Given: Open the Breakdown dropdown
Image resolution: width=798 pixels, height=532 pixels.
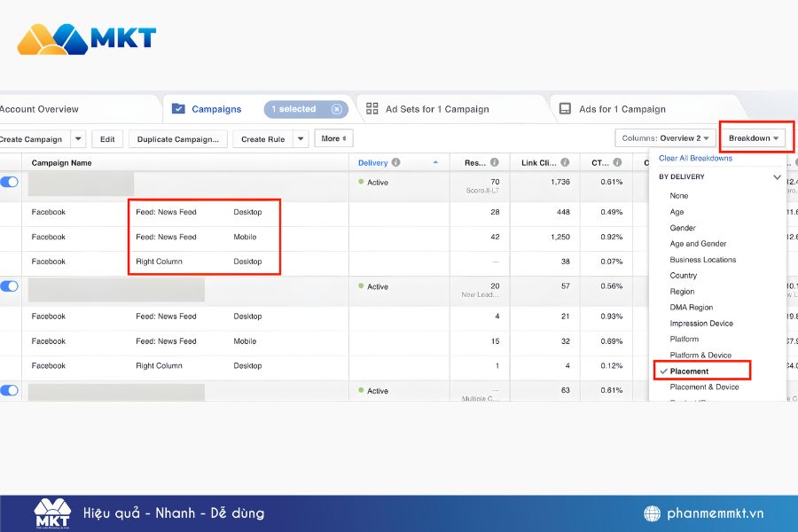Looking at the screenshot, I should (755, 138).
